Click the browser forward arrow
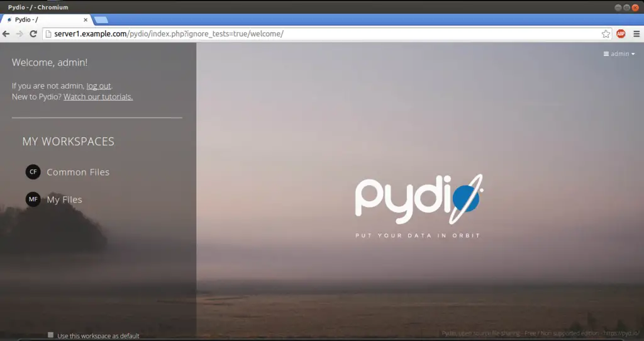This screenshot has height=341, width=644. (19, 34)
